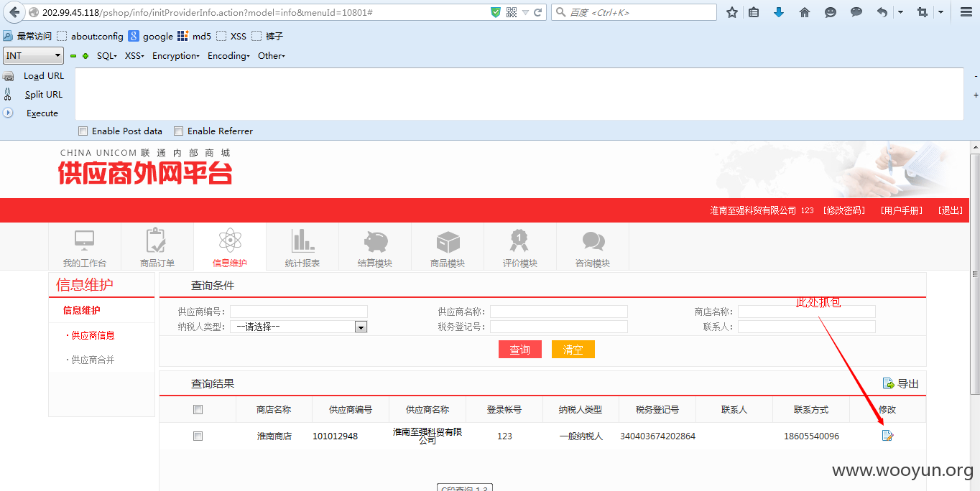Open 咨询模块 chat icon module
This screenshot has height=491, width=980.
(592, 248)
